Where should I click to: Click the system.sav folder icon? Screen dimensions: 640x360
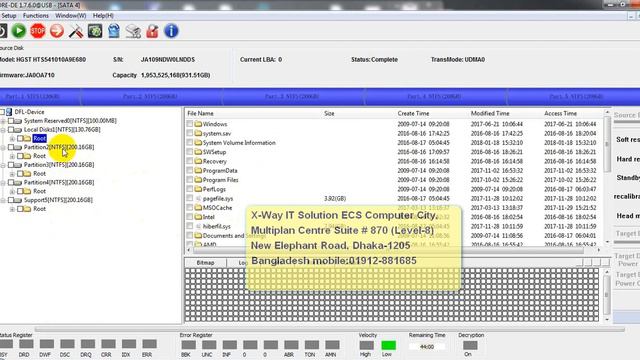point(198,133)
